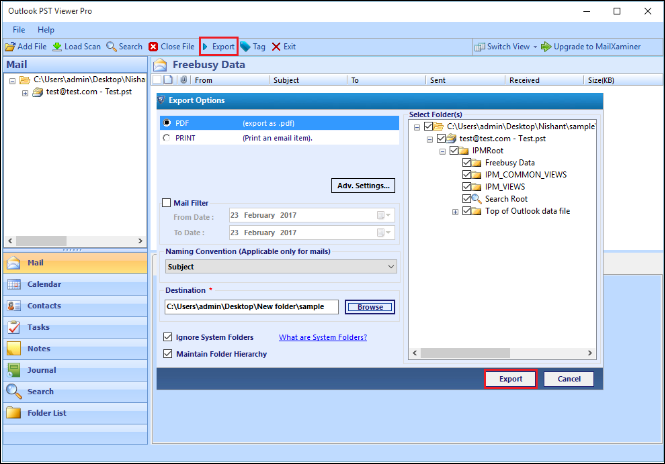The image size is (665, 464).
Task: Click the Search magnifier in toolbar
Action: tap(111, 47)
